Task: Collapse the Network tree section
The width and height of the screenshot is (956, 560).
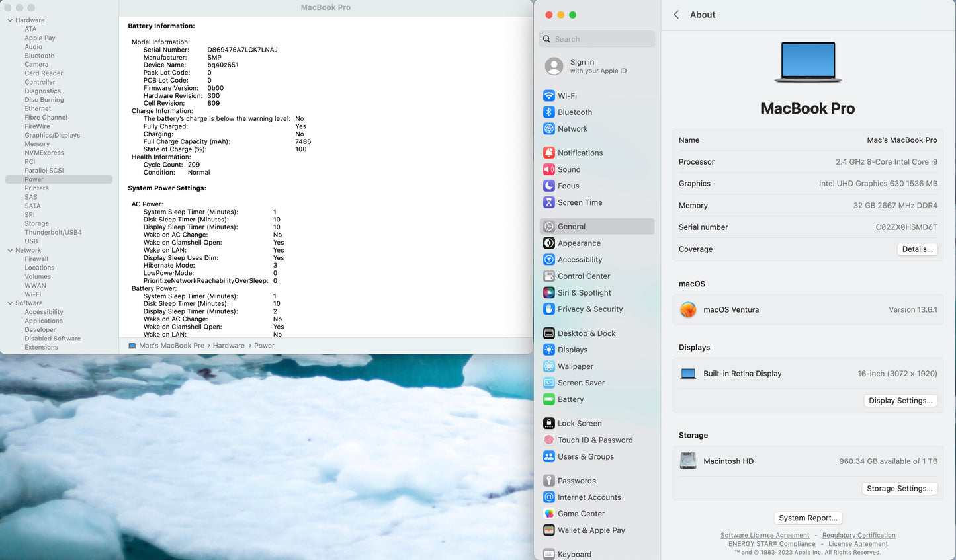Action: pos(10,251)
